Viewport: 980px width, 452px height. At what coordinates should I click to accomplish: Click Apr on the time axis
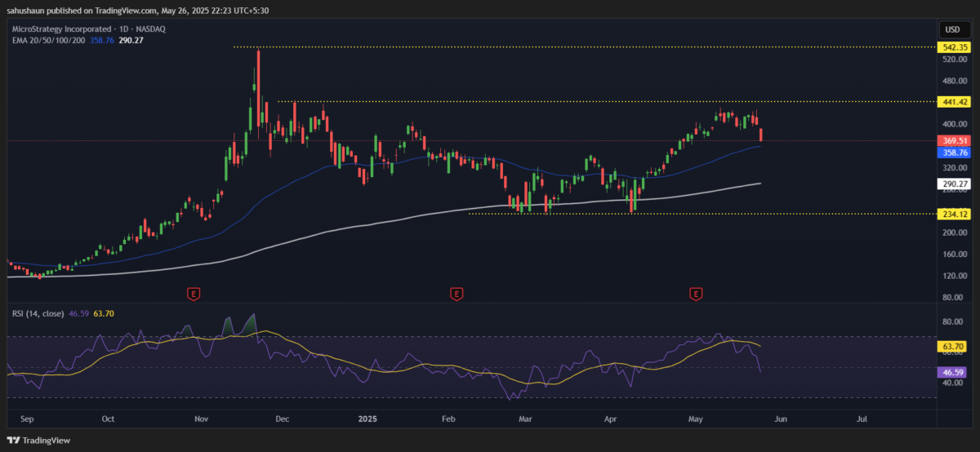coord(611,419)
